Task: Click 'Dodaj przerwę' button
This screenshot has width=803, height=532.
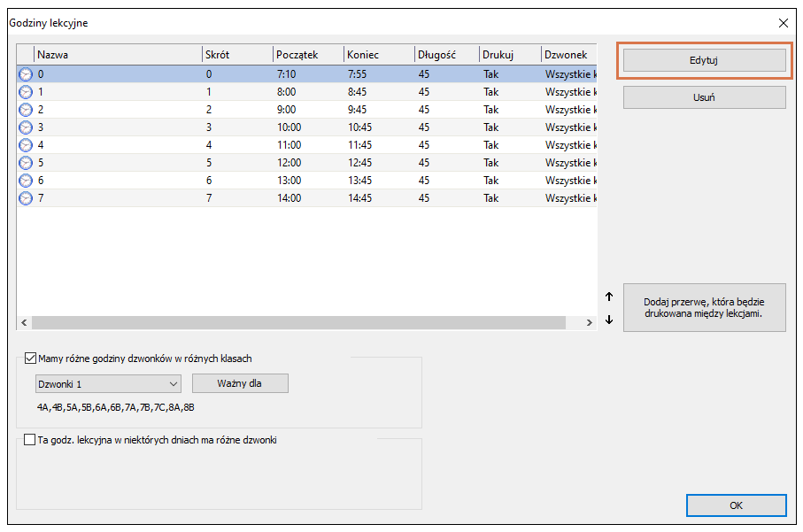Action: coord(704,308)
